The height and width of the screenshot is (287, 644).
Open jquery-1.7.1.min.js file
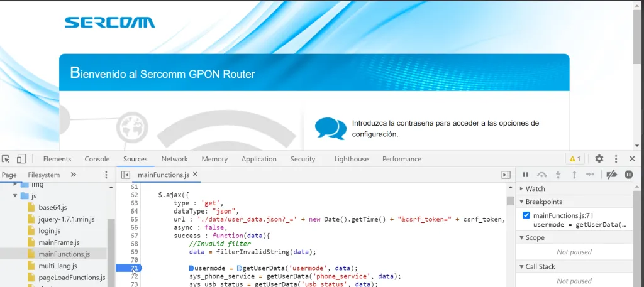pos(67,219)
